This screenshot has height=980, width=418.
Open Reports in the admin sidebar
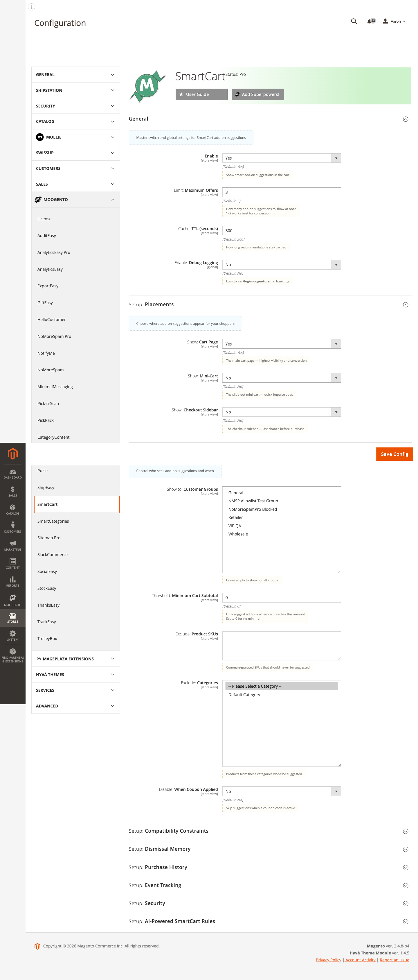12,581
